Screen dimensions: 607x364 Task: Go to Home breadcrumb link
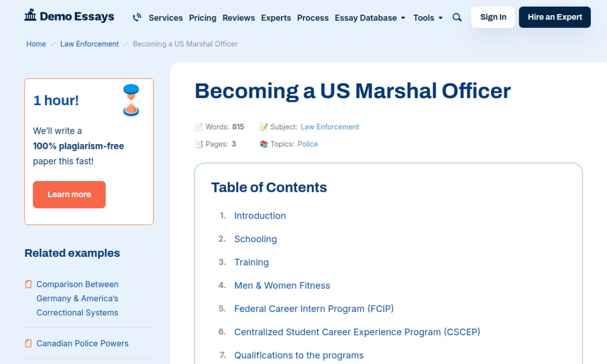pos(36,44)
